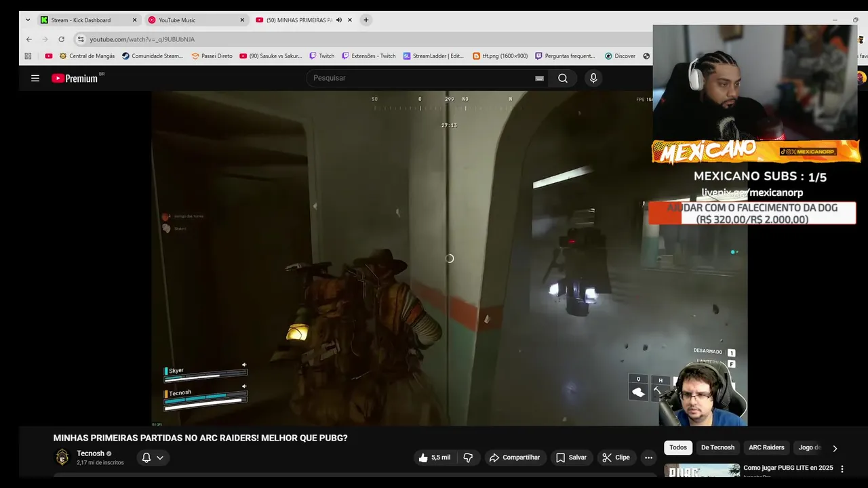
Task: Like the video with 5,5 mil
Action: point(434,457)
